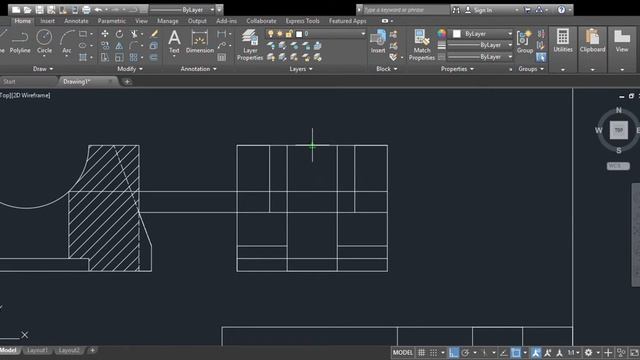640x360 pixels.
Task: Toggle layer lock padlock icon
Action: click(289, 33)
